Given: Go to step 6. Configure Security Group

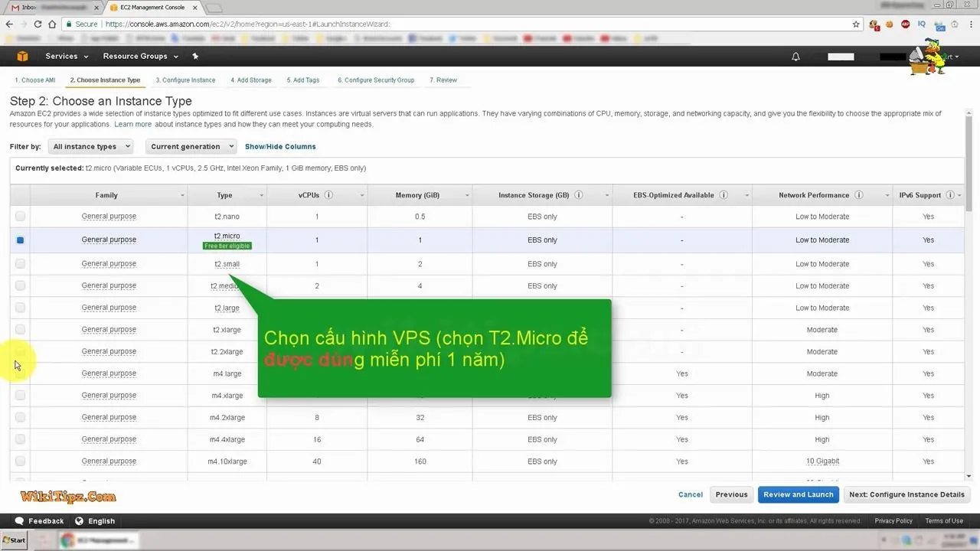Looking at the screenshot, I should coord(376,80).
